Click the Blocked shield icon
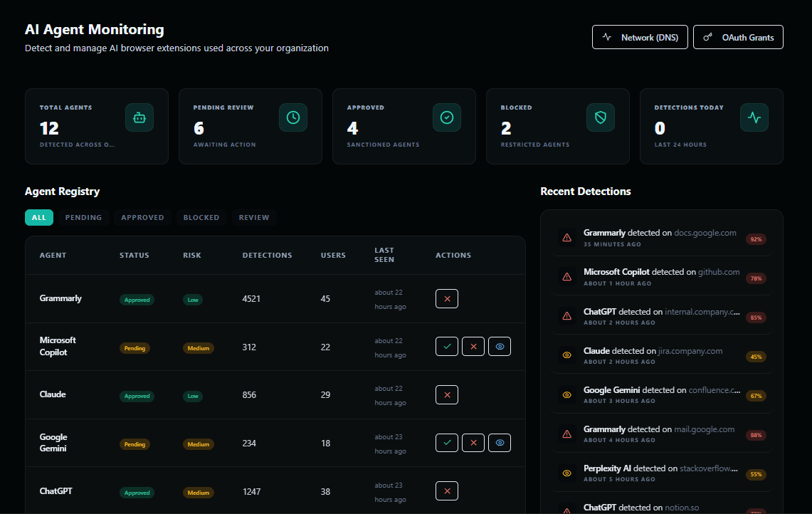This screenshot has height=514, width=812. pyautogui.click(x=601, y=117)
